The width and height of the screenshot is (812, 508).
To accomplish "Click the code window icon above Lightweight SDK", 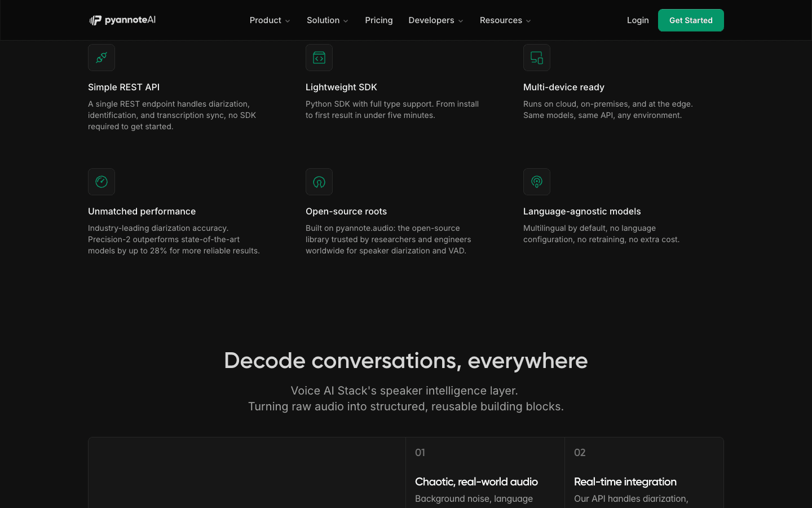I will click(x=319, y=58).
